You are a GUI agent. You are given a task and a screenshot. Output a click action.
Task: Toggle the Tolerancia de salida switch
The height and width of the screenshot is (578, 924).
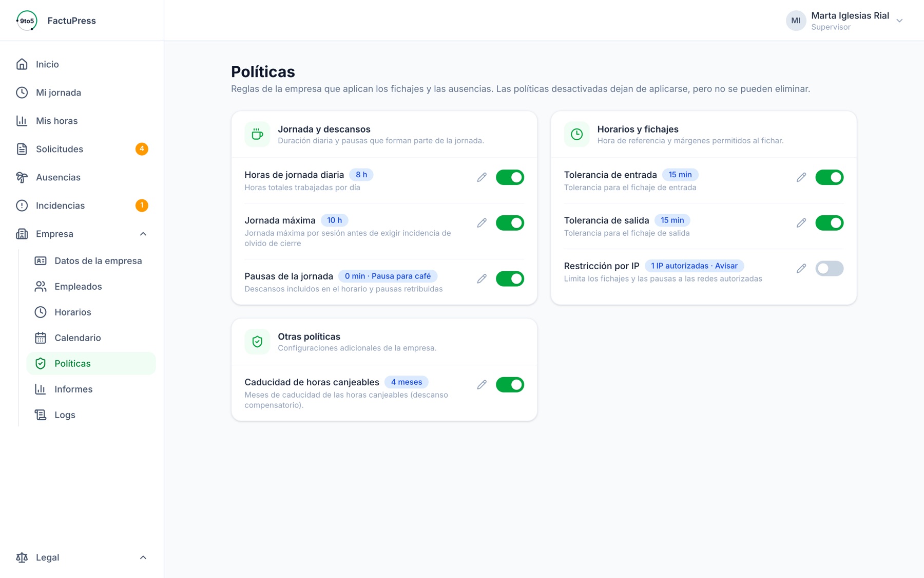(x=830, y=223)
